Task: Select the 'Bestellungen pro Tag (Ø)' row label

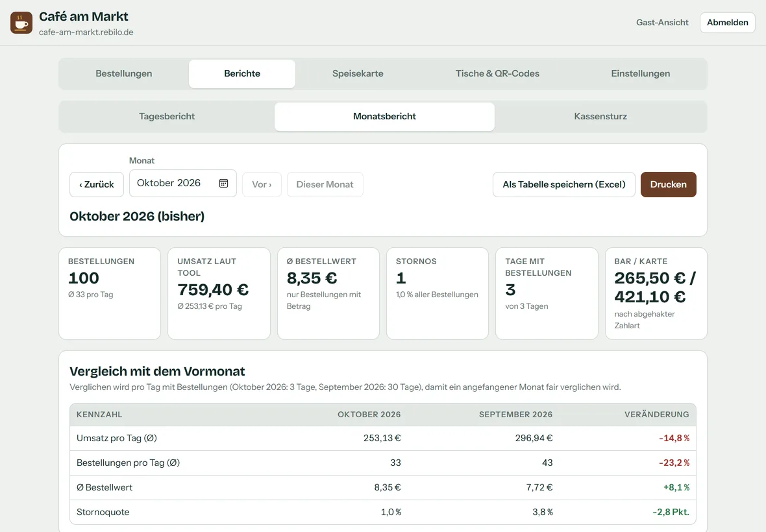Action: pos(128,463)
